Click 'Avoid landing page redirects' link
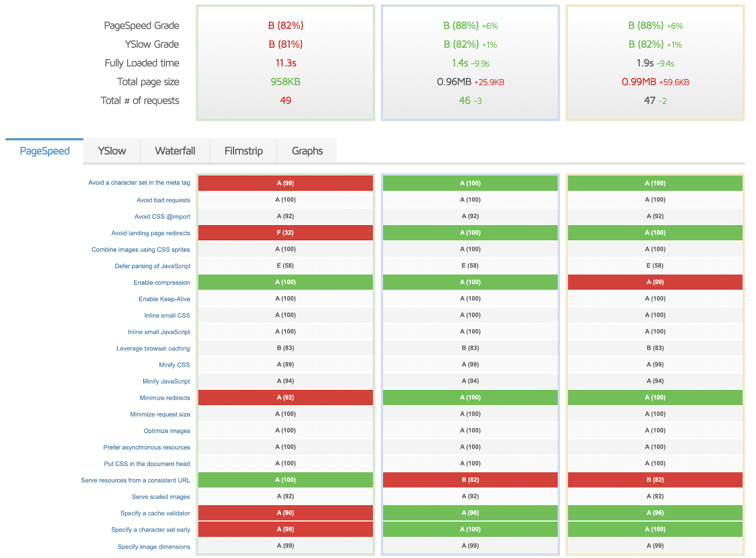The width and height of the screenshot is (756, 558). (x=150, y=233)
